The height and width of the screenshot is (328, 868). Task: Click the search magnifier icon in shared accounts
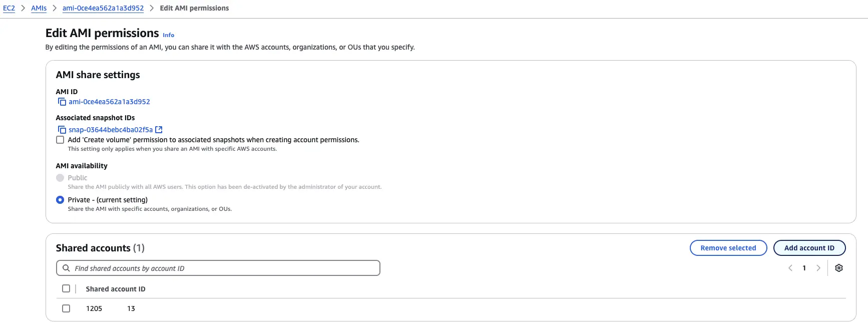coord(66,268)
